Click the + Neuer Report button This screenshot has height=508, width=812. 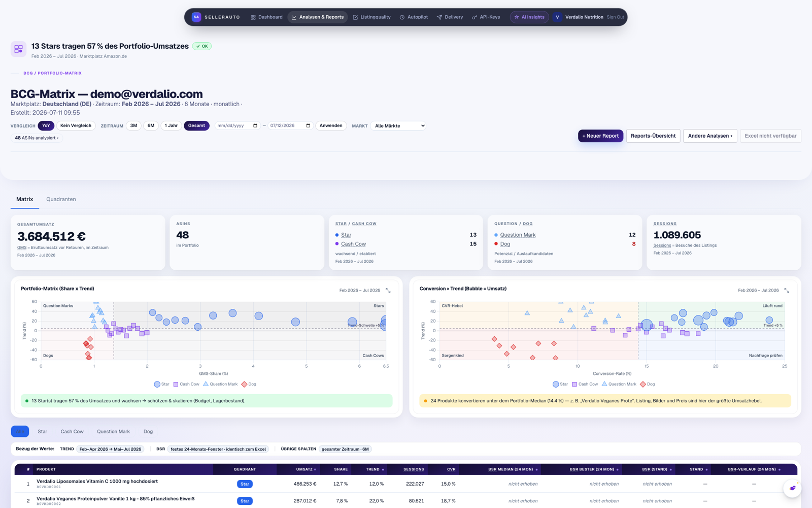point(600,136)
